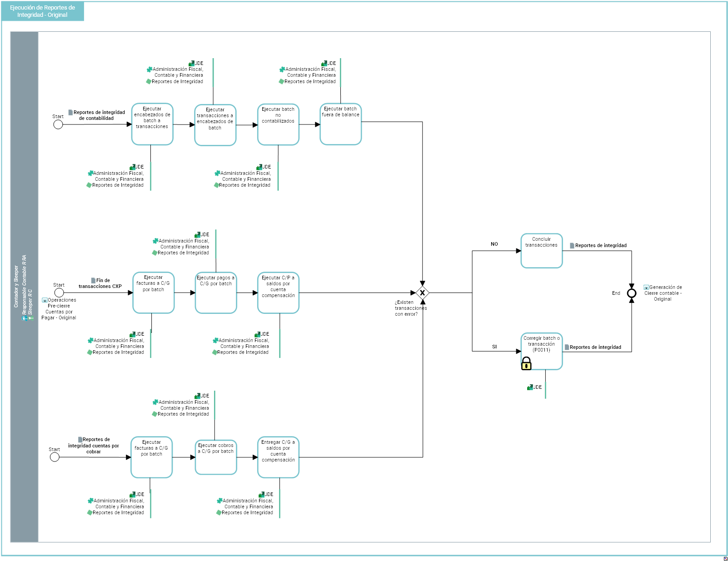Select the 'Concluir transacciones' task
This screenshot has height=561, width=728.
click(542, 251)
